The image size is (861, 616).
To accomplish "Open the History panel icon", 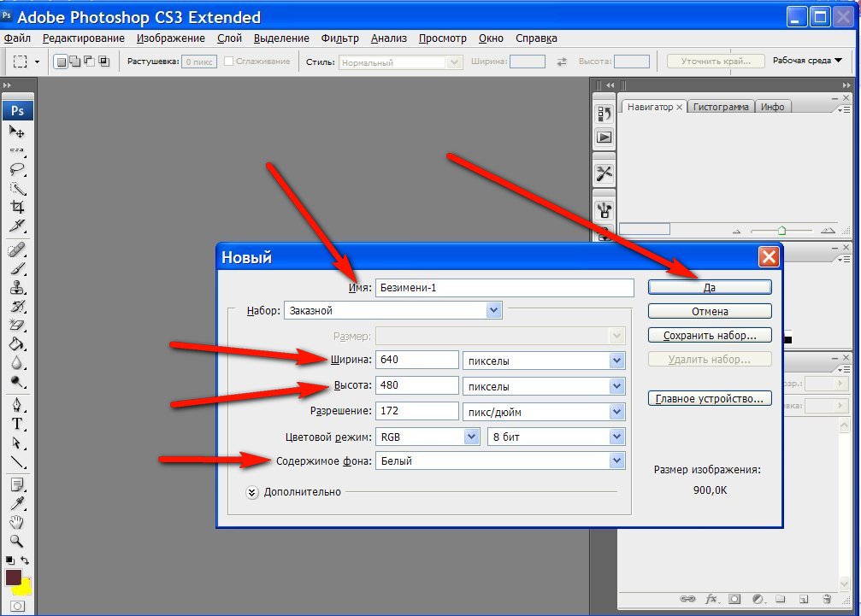I will 604,114.
